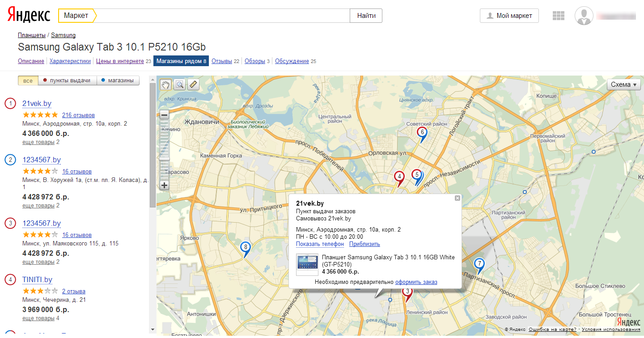The width and height of the screenshot is (644, 338).
Task: Open the «Цены в интернете» tab
Action: click(120, 61)
